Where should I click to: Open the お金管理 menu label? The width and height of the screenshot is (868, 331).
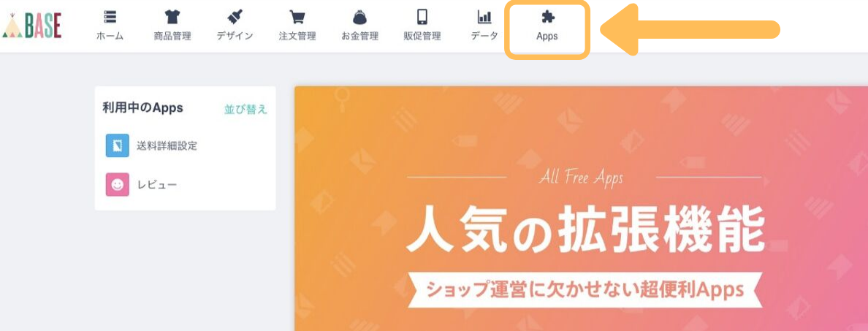pyautogui.click(x=359, y=37)
